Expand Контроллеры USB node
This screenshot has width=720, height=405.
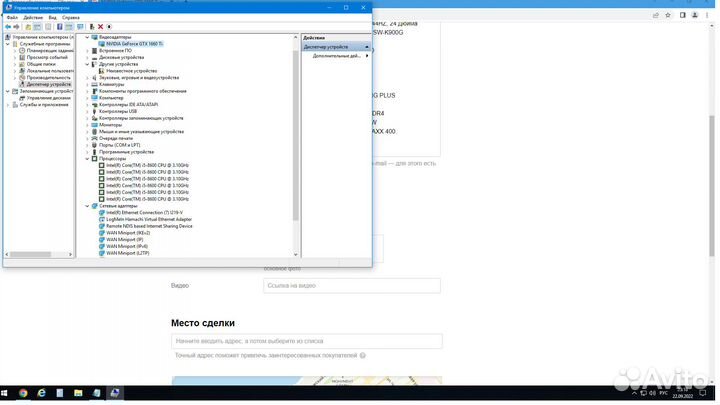click(87, 111)
